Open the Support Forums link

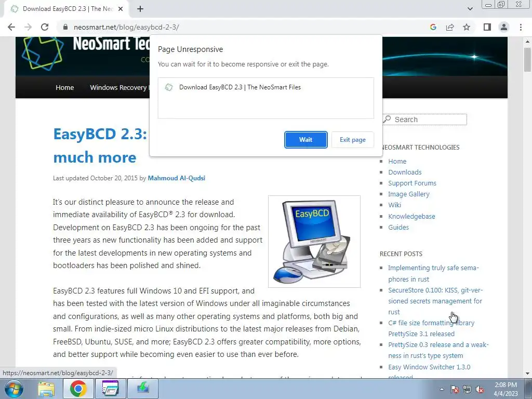pyautogui.click(x=412, y=183)
